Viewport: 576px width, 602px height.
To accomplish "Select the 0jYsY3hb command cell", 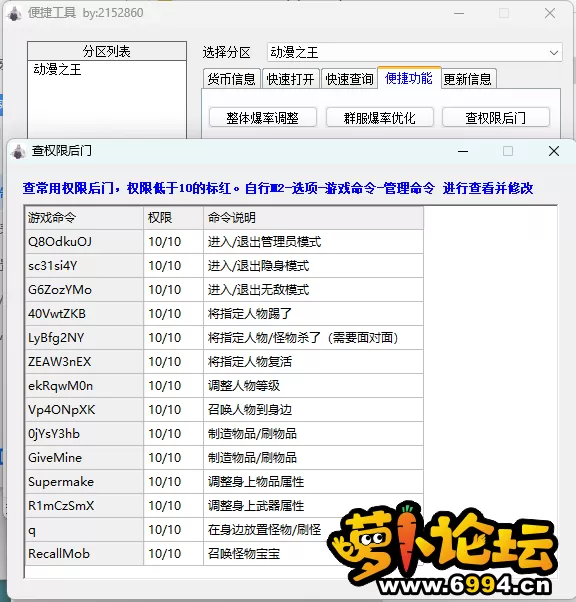I will [84, 434].
